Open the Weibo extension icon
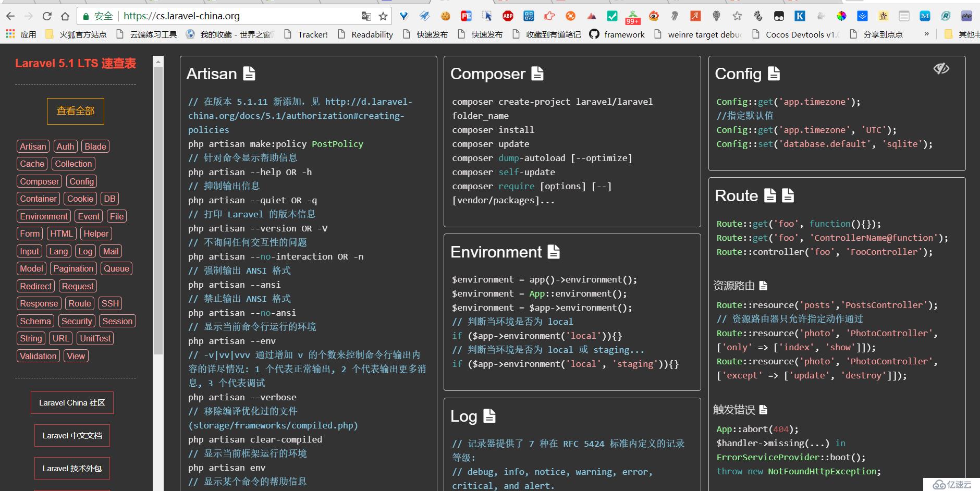Screen dimensions: 980x491 [x=654, y=16]
